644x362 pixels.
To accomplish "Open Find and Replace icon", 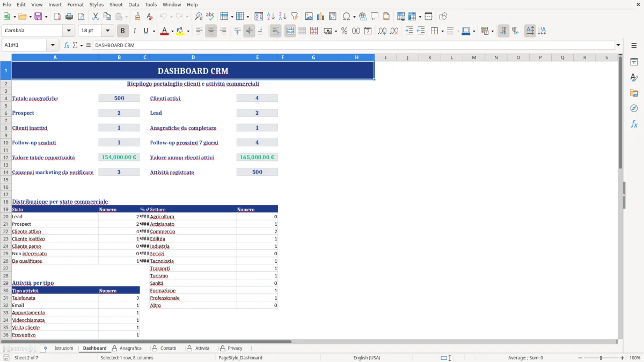I will (199, 17).
